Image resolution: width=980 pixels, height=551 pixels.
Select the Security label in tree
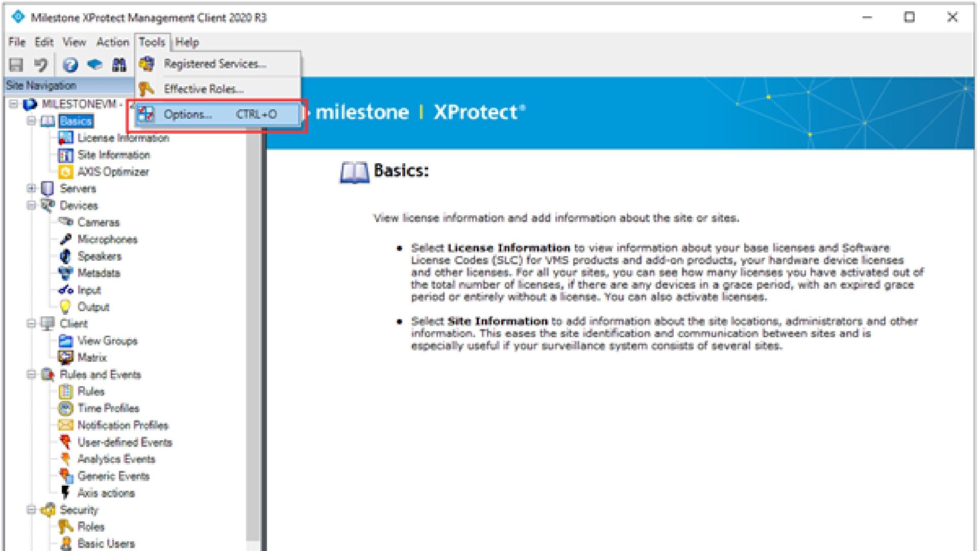[x=79, y=510]
